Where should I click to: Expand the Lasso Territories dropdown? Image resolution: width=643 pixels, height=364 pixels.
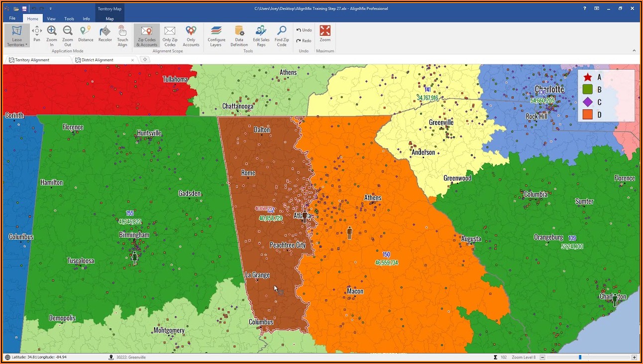click(17, 45)
